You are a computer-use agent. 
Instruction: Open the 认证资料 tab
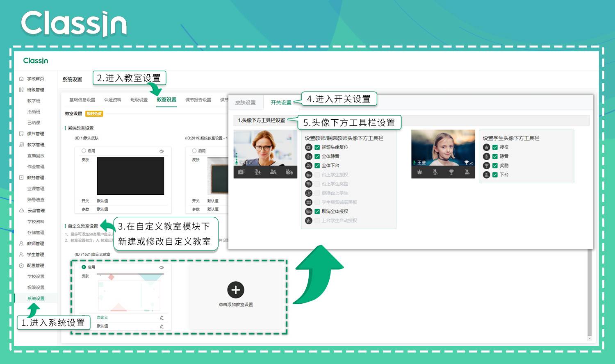click(x=113, y=100)
